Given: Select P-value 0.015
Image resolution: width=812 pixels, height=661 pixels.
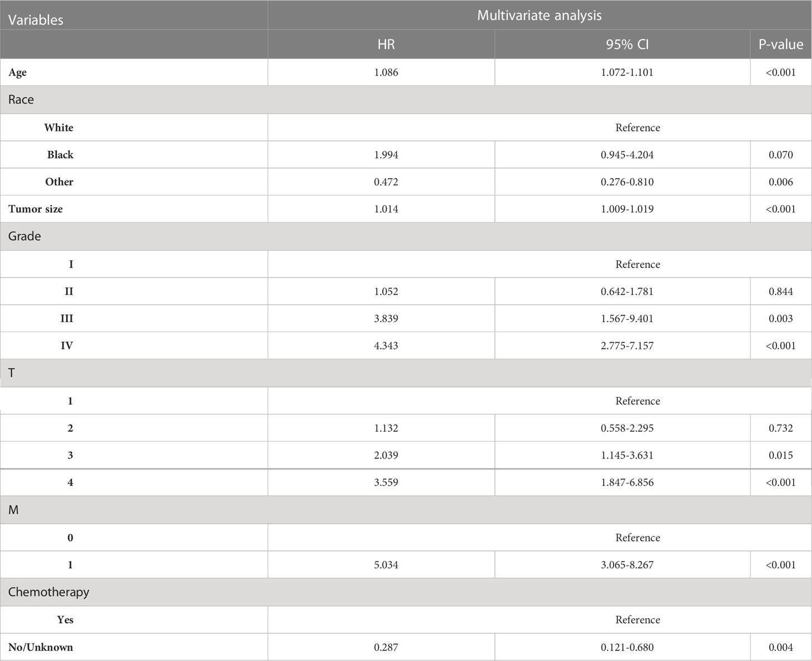Looking at the screenshot, I should (780, 456).
